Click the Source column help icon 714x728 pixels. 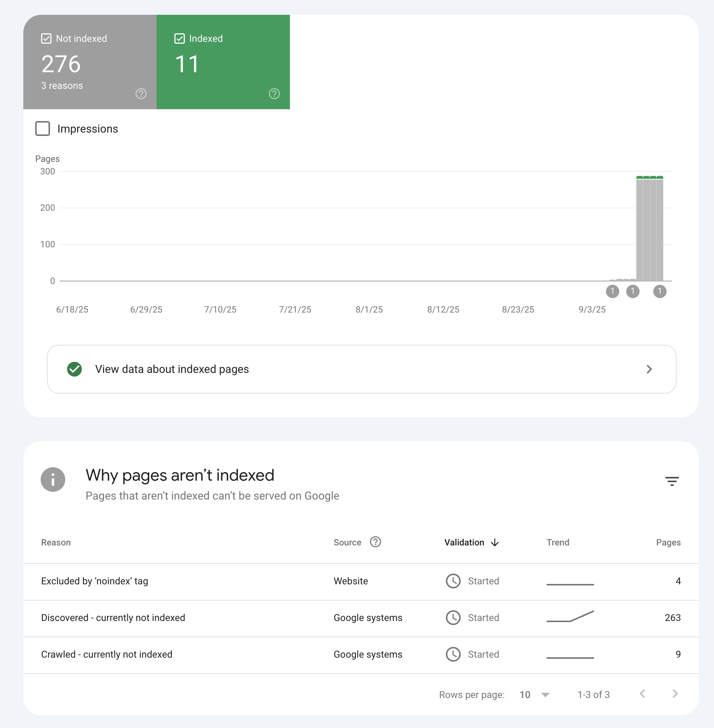(376, 542)
